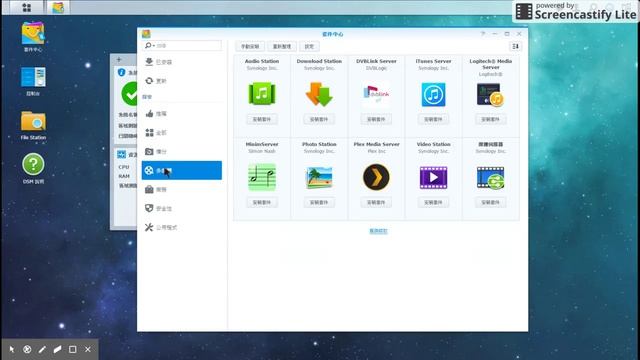640x360 pixels.
Task: Open the media server package with film-strip icon
Action: point(490,177)
